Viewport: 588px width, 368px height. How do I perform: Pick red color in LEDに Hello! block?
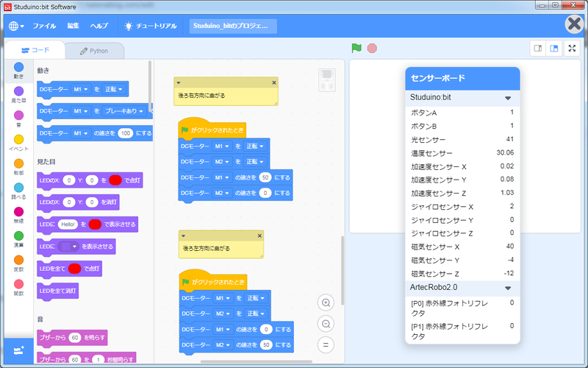point(95,224)
